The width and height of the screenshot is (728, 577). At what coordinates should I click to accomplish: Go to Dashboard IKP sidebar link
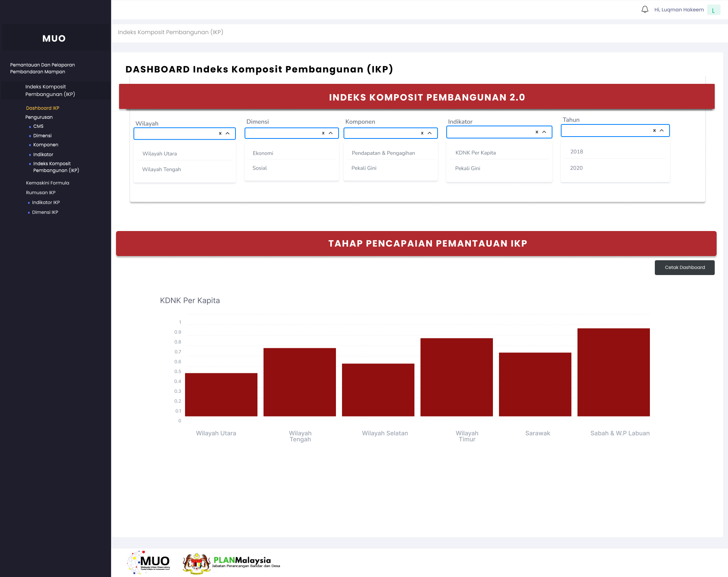(42, 108)
